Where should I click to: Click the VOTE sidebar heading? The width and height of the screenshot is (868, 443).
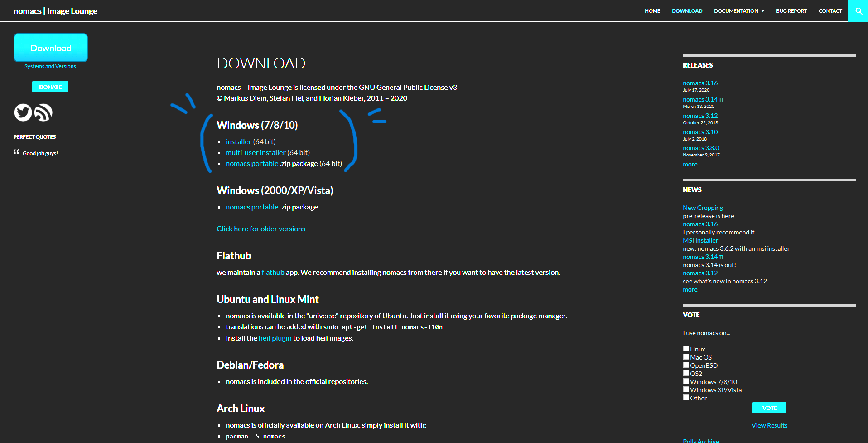pos(691,315)
